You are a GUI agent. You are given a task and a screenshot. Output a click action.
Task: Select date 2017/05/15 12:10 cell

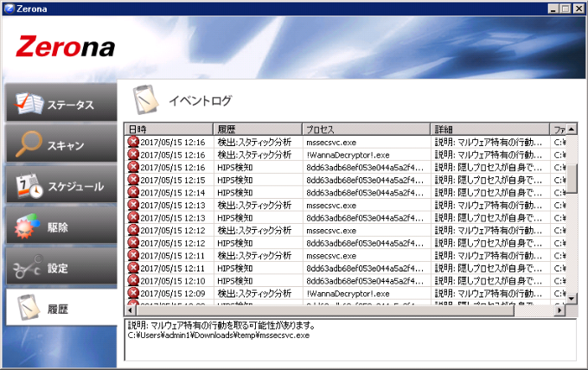pyautogui.click(x=172, y=281)
